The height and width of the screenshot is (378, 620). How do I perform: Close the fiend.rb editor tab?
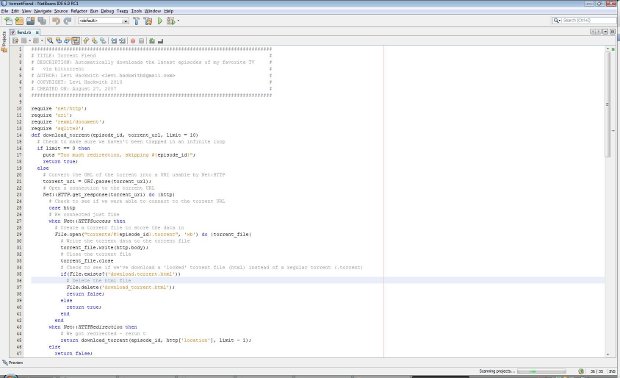(37, 32)
